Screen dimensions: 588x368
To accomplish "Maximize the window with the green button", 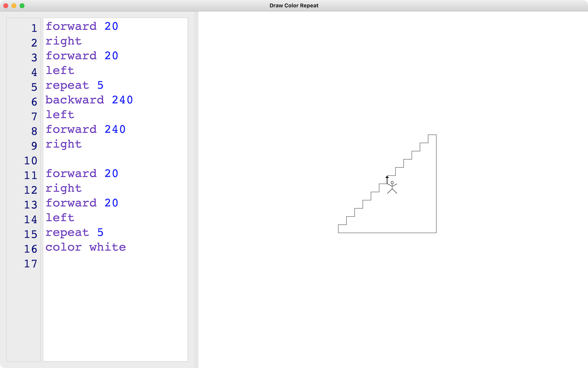I will coord(22,6).
